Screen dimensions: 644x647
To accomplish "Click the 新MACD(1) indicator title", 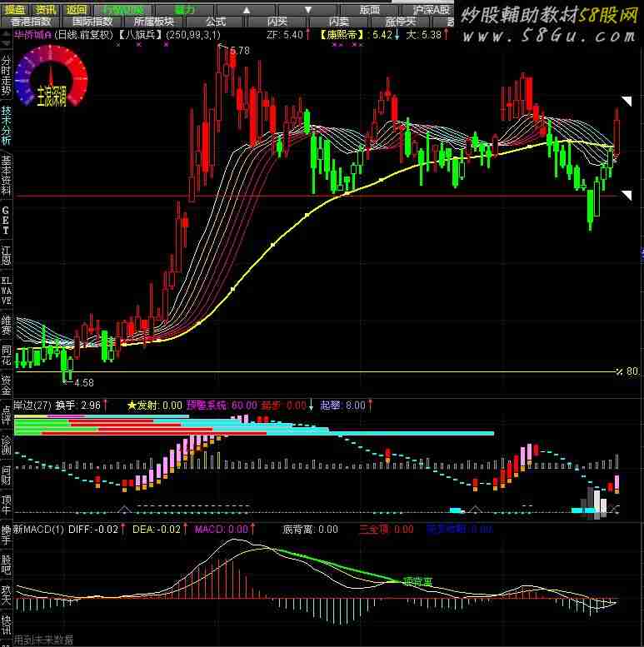I will click(x=38, y=530).
